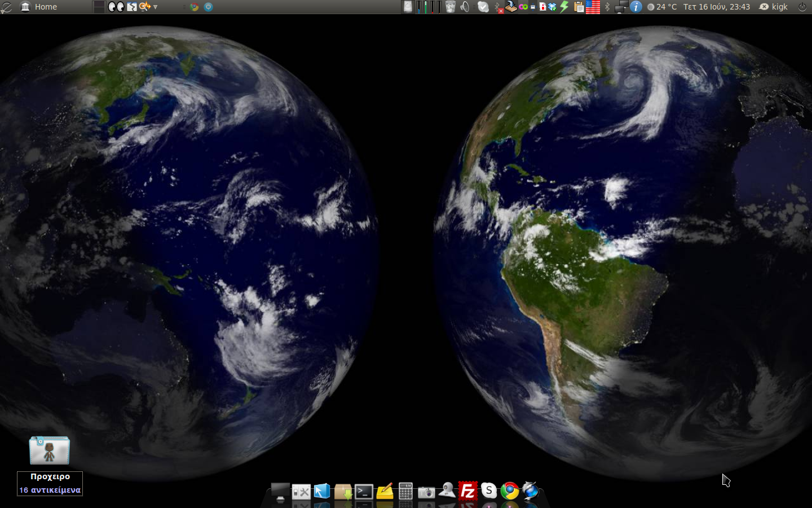Open the package installer box icon in the dock
The width and height of the screenshot is (812, 508).
pyautogui.click(x=343, y=492)
